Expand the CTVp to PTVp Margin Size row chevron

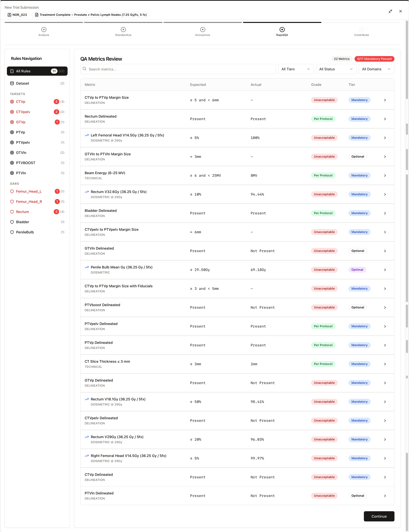pyautogui.click(x=385, y=100)
